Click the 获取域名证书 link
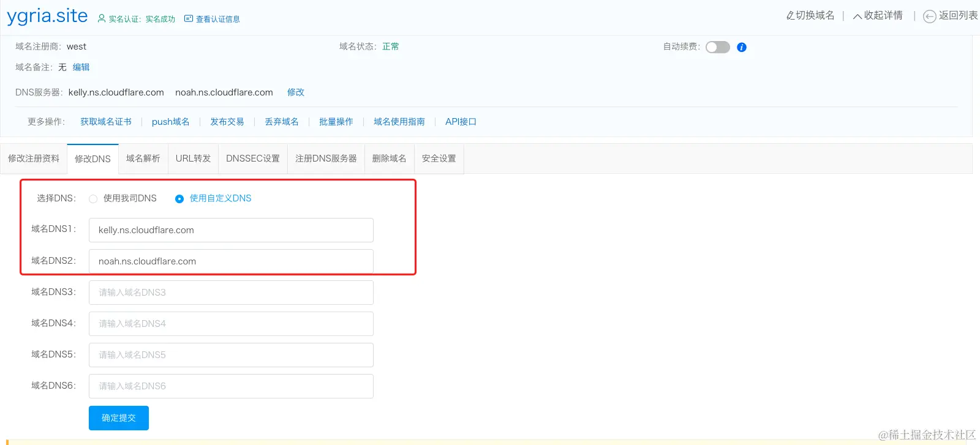The width and height of the screenshot is (980, 445). click(x=106, y=122)
